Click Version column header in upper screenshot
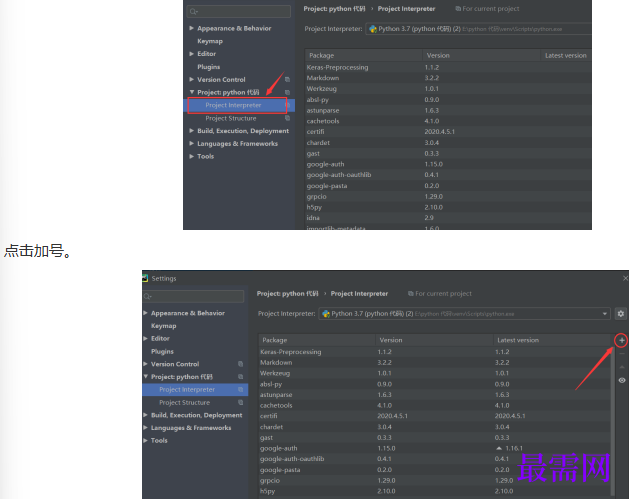The width and height of the screenshot is (629, 499). (481, 55)
